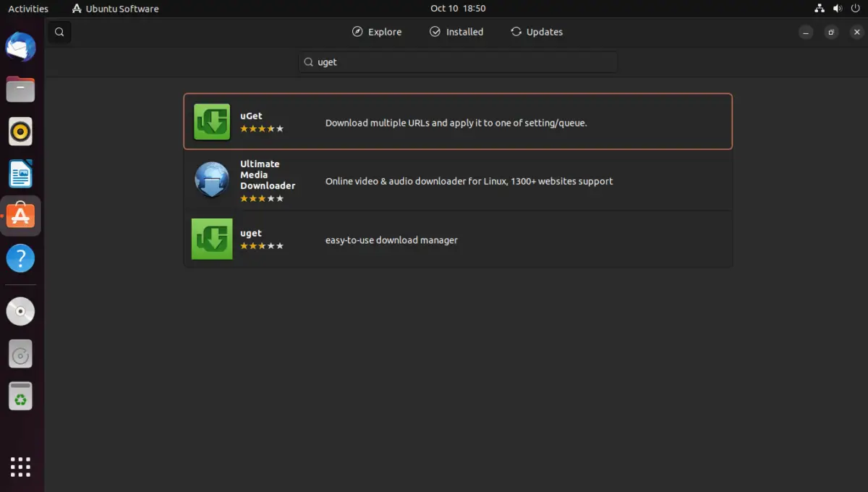Minimize the Ubuntu Software window
The height and width of the screenshot is (492, 868).
tap(807, 32)
